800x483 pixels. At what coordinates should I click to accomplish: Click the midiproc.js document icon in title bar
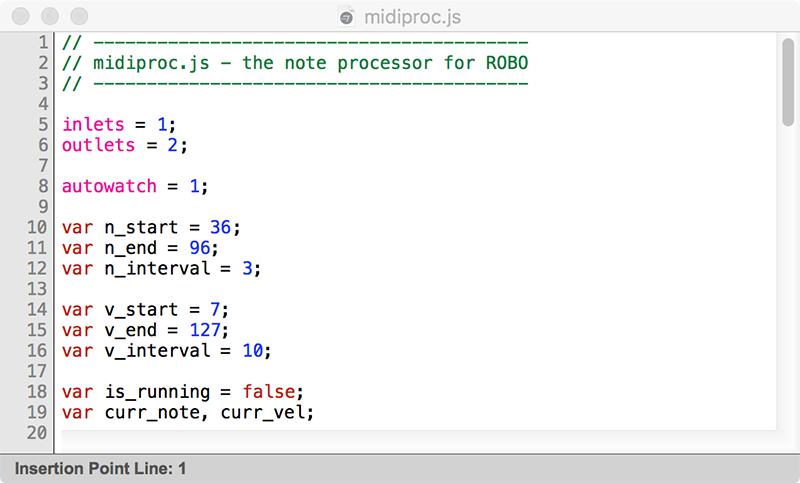[x=346, y=17]
